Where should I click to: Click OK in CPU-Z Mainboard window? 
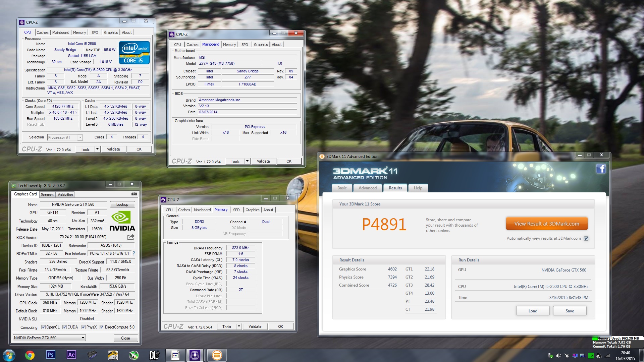pyautogui.click(x=289, y=161)
